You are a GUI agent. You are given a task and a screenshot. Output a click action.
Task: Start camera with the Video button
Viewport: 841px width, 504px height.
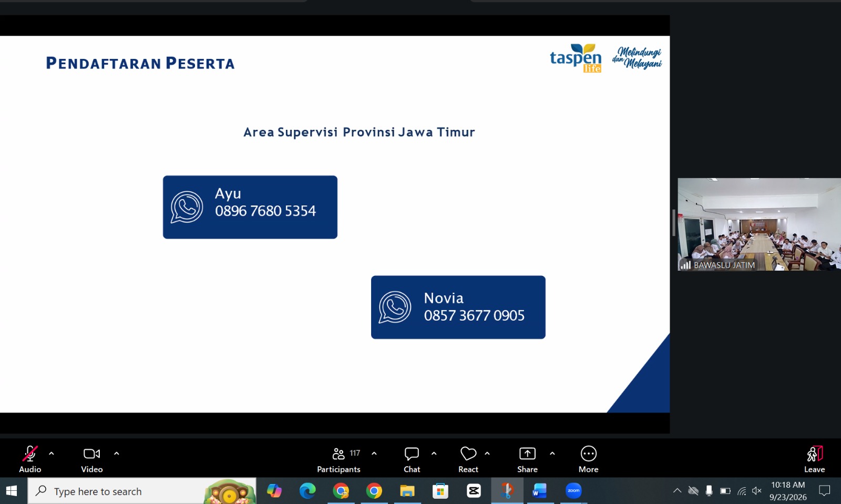(x=92, y=459)
